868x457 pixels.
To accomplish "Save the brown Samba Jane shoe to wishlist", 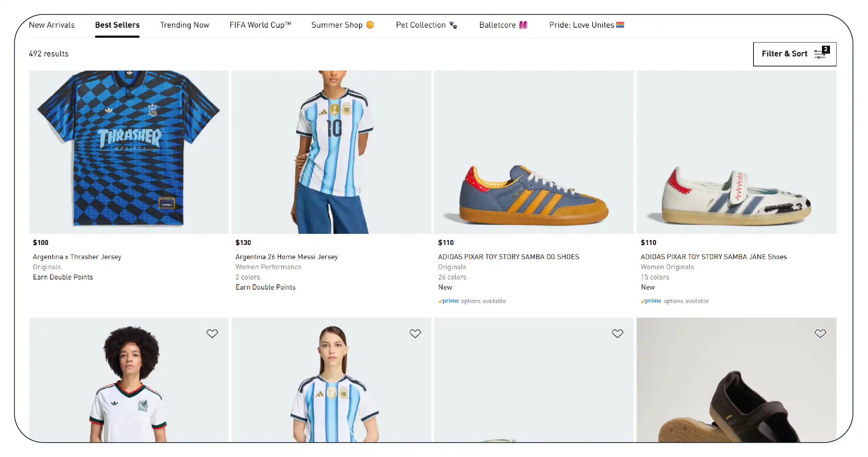I will point(820,333).
